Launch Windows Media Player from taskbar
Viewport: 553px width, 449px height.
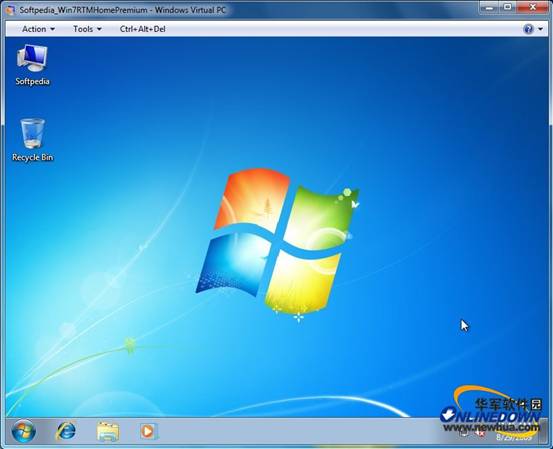click(148, 431)
